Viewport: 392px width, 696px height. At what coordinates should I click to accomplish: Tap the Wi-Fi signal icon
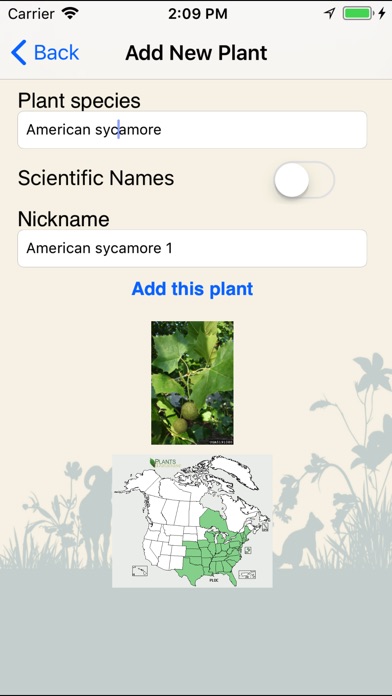(x=70, y=13)
